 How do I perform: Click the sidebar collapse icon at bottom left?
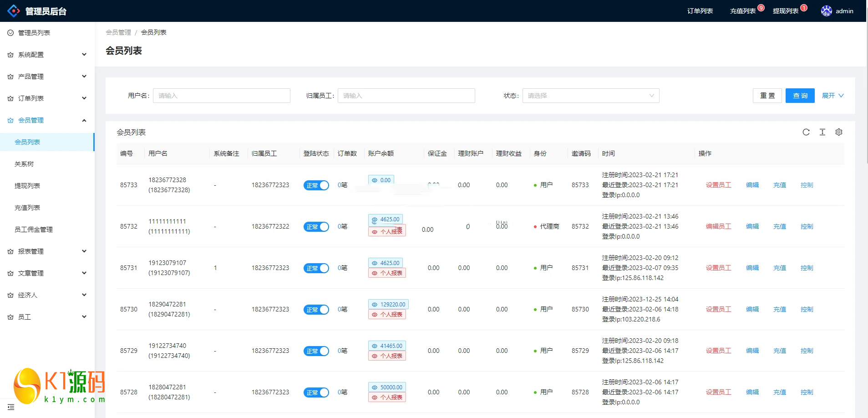tap(11, 407)
